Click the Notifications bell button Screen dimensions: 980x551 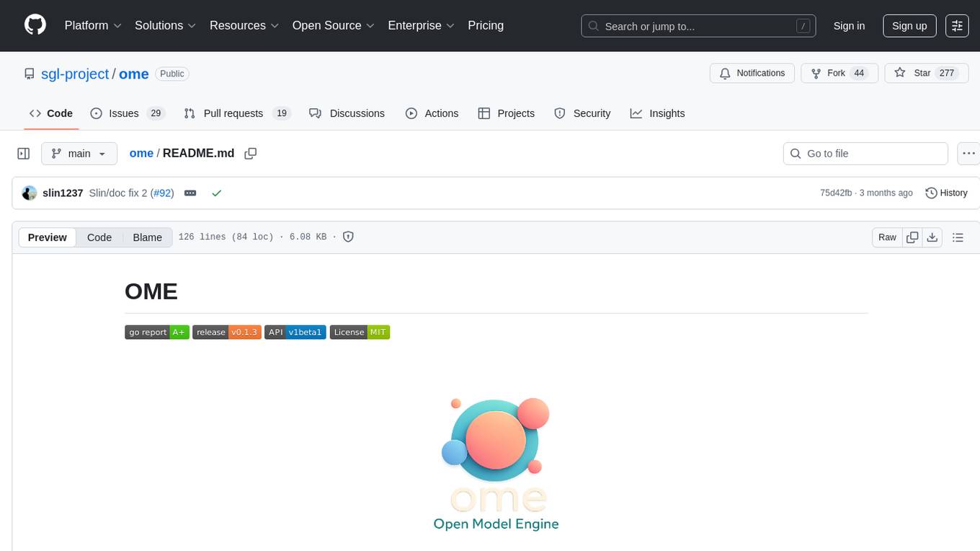coord(752,74)
